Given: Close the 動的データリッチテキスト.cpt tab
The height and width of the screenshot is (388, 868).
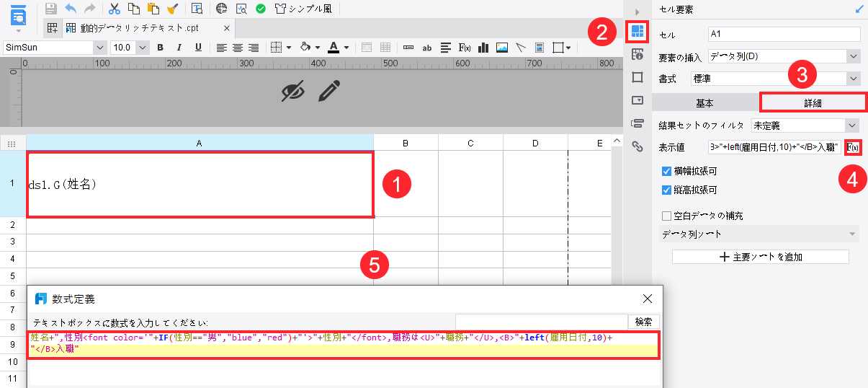Looking at the screenshot, I should [227, 29].
